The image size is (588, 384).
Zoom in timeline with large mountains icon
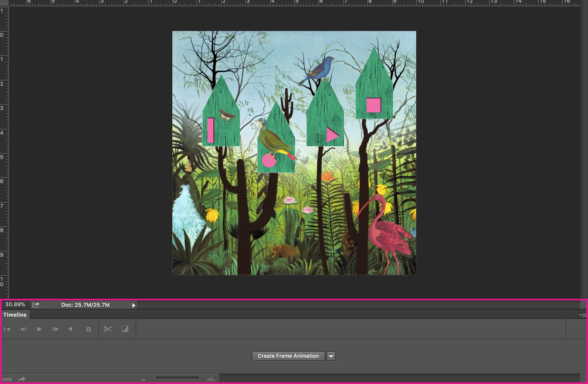click(x=211, y=379)
